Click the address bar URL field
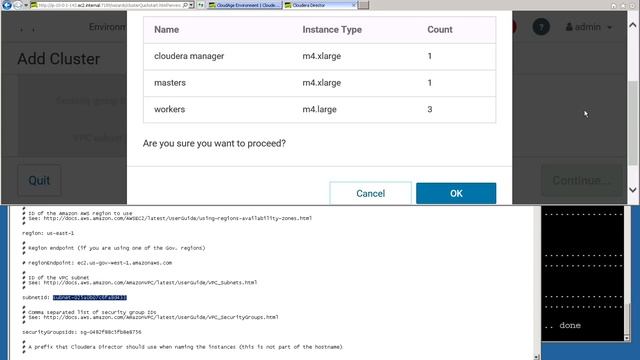This screenshot has width=640, height=360. click(x=109, y=5)
